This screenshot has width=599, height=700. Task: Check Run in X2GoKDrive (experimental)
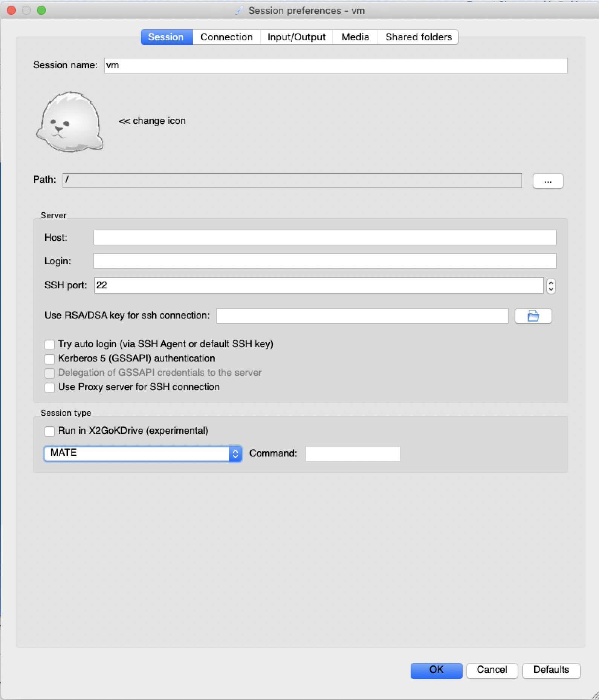click(50, 431)
